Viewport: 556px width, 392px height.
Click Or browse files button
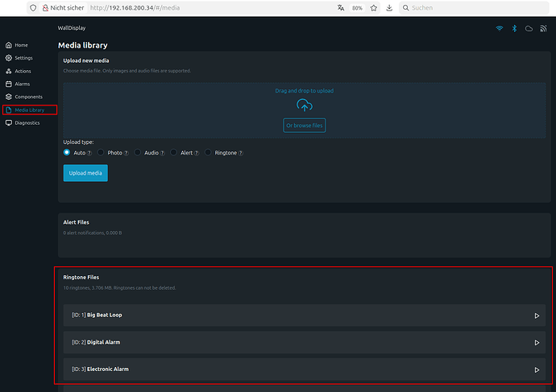(x=305, y=126)
